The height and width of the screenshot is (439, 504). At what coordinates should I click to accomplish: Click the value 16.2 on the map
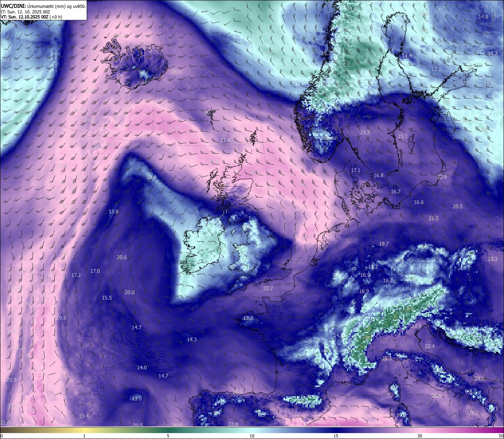pos(388,281)
